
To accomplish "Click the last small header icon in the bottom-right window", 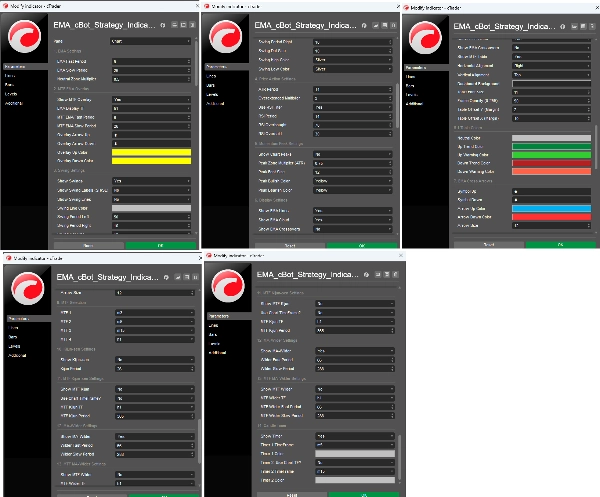I will click(x=396, y=274).
